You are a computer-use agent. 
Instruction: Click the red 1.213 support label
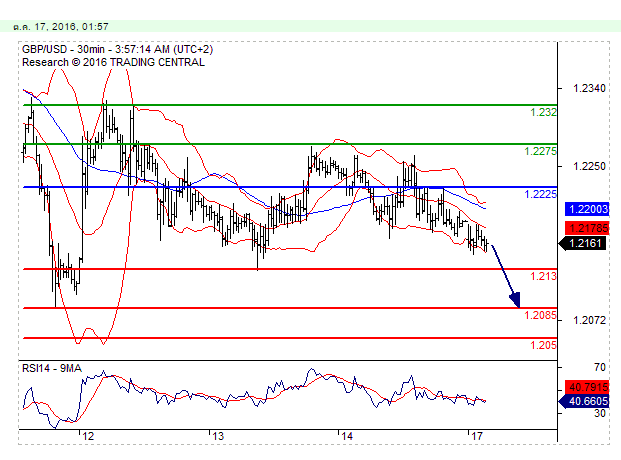point(543,276)
